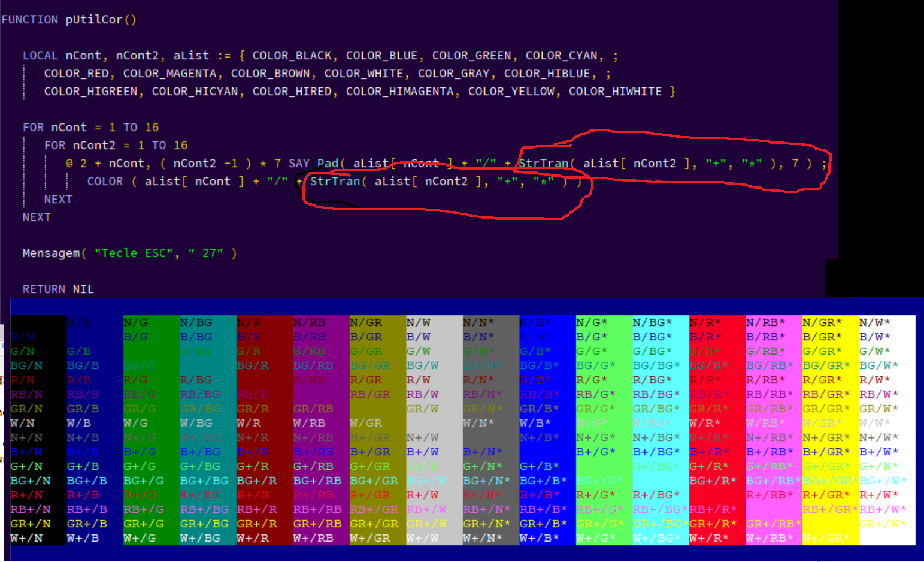Click the COLOR_HICYAN constant

tap(195, 91)
